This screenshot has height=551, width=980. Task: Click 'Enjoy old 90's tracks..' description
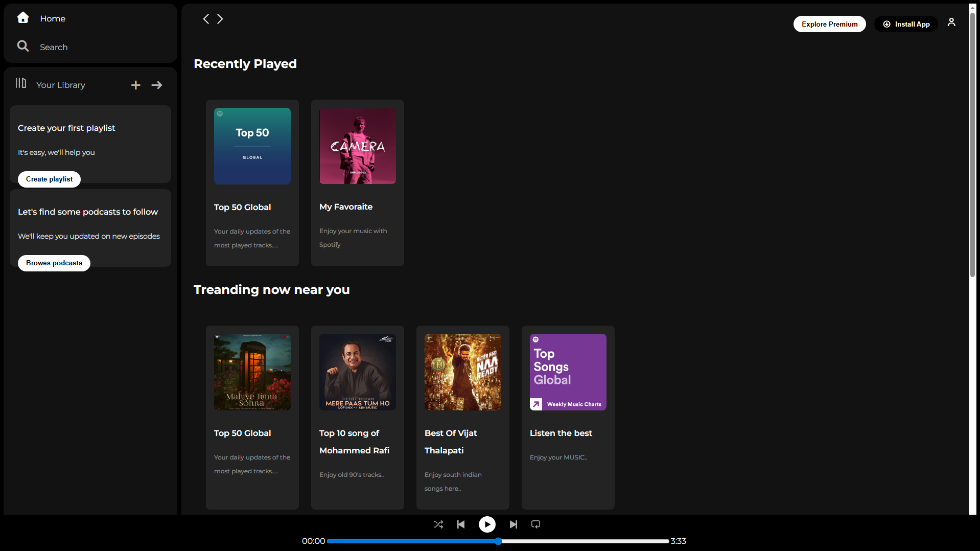352,475
